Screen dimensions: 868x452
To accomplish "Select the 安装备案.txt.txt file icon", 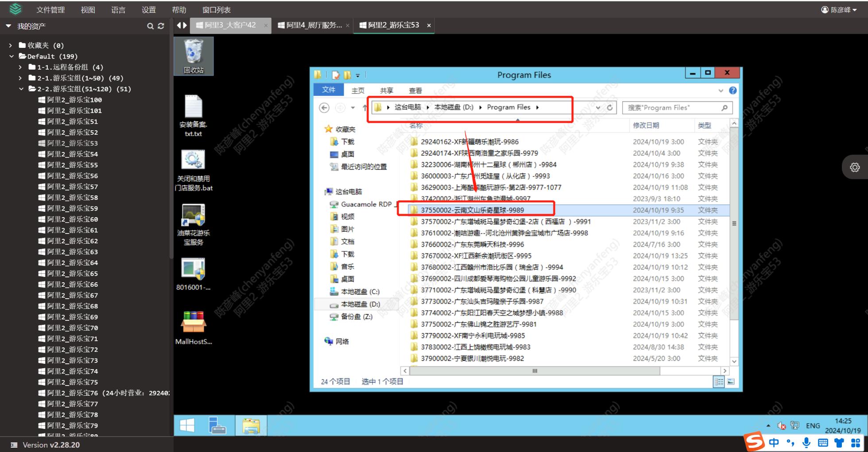I will 194,116.
